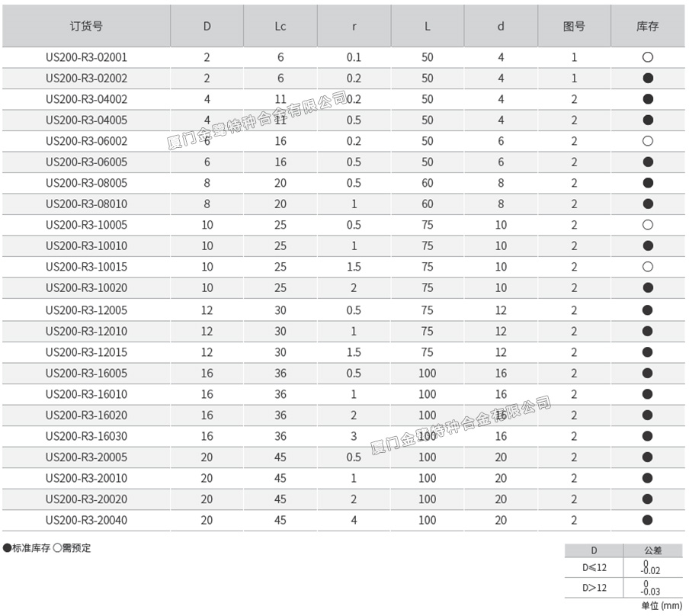This screenshot has width=689, height=616.
Task: Select the hollow circle on row US200-R3-06002
Action: pos(648,141)
